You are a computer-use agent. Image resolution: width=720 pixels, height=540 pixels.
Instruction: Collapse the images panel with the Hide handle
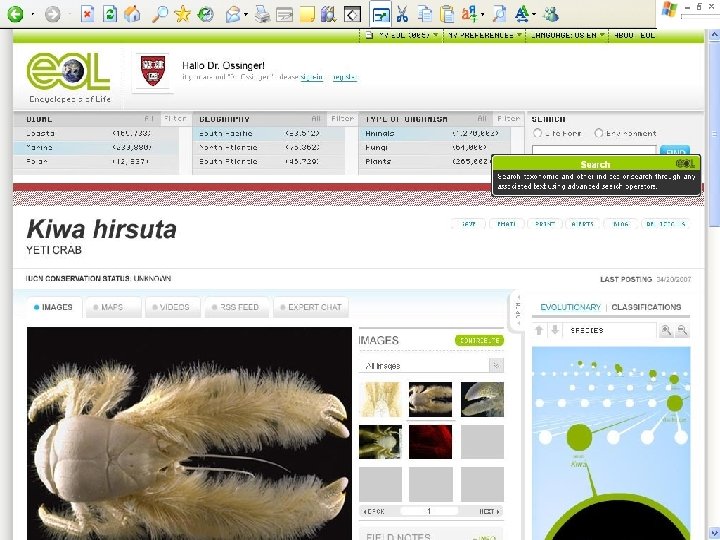click(518, 311)
